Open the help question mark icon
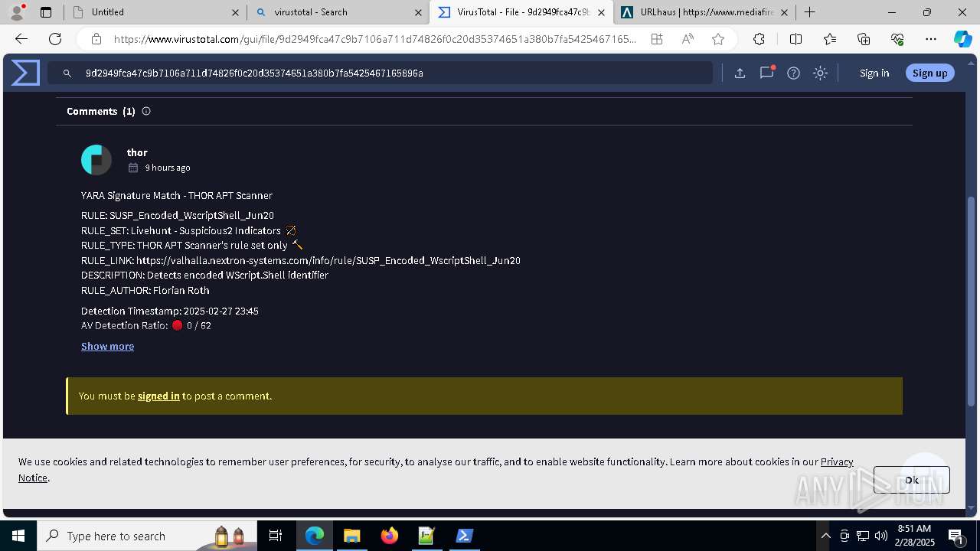This screenshot has height=551, width=980. 793,73
